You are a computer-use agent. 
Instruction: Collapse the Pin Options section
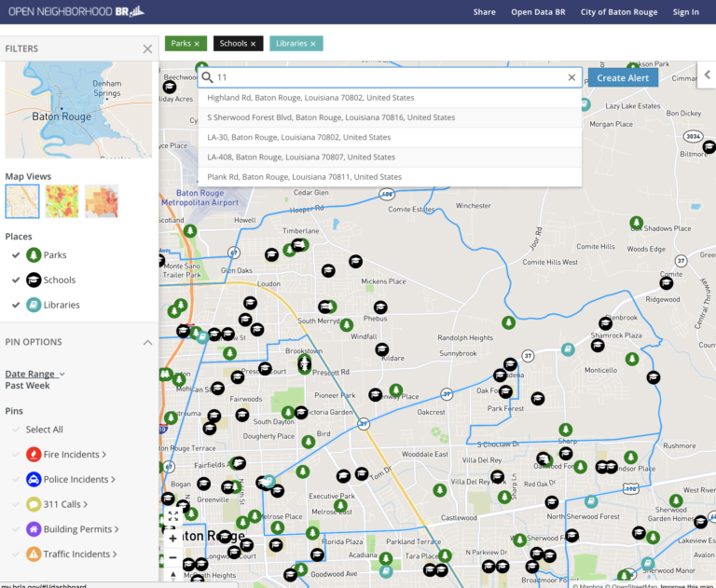click(x=147, y=342)
